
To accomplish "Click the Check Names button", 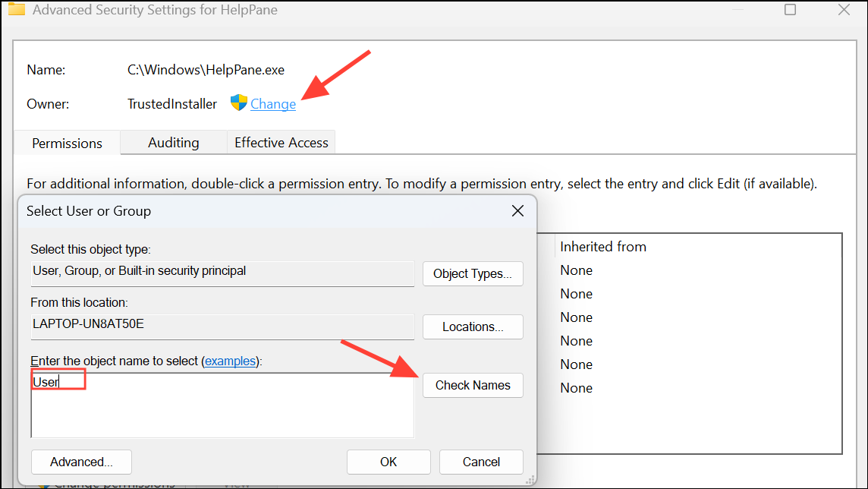I will click(x=473, y=385).
